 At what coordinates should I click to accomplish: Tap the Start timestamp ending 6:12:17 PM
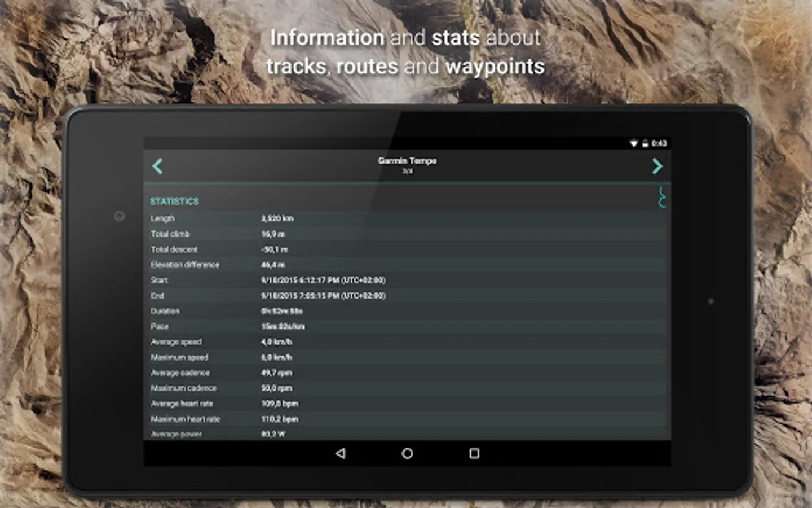pyautogui.click(x=323, y=280)
